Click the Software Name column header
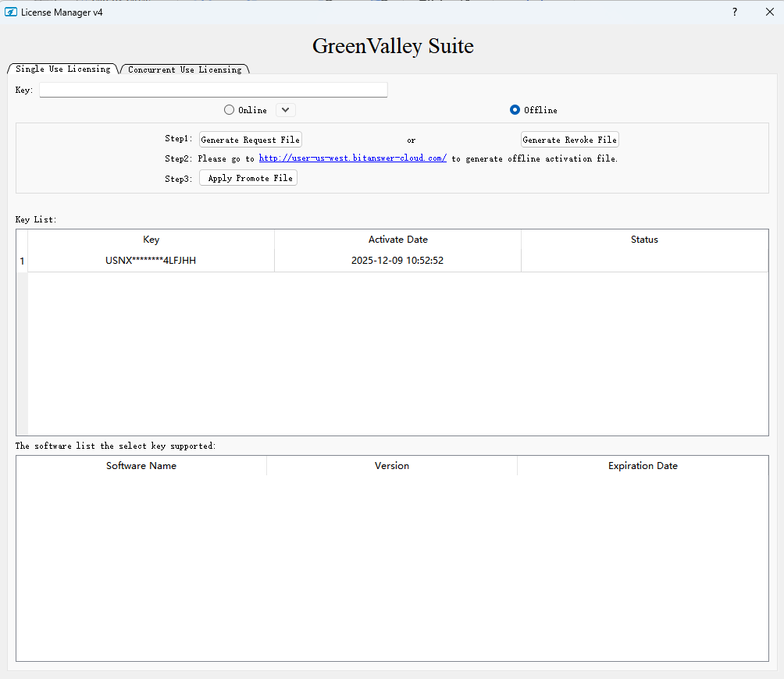This screenshot has height=679, width=784. [141, 466]
